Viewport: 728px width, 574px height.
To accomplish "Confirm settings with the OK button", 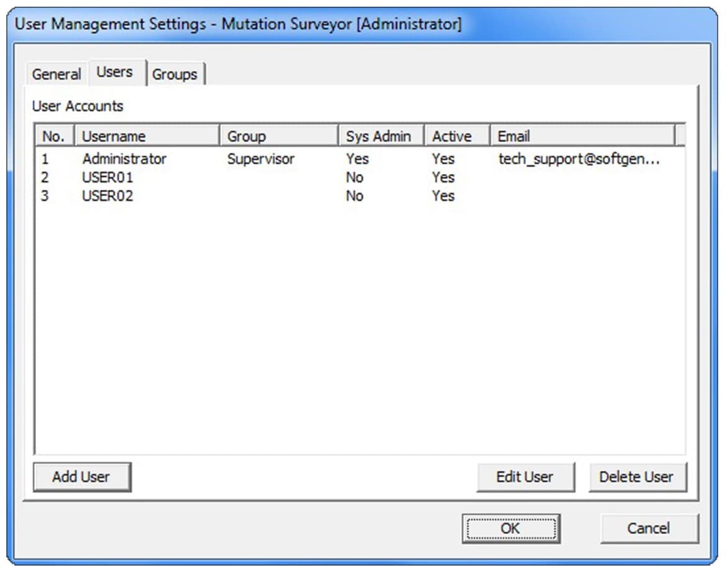I will click(510, 528).
